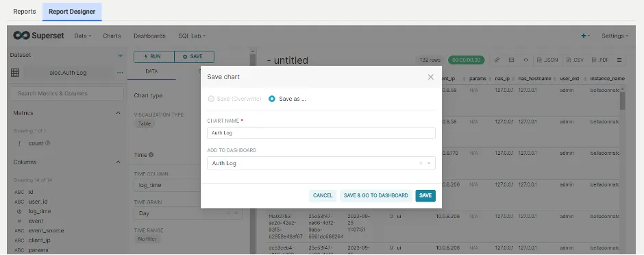Click the CANCEL button
644x255 pixels.
tap(323, 195)
